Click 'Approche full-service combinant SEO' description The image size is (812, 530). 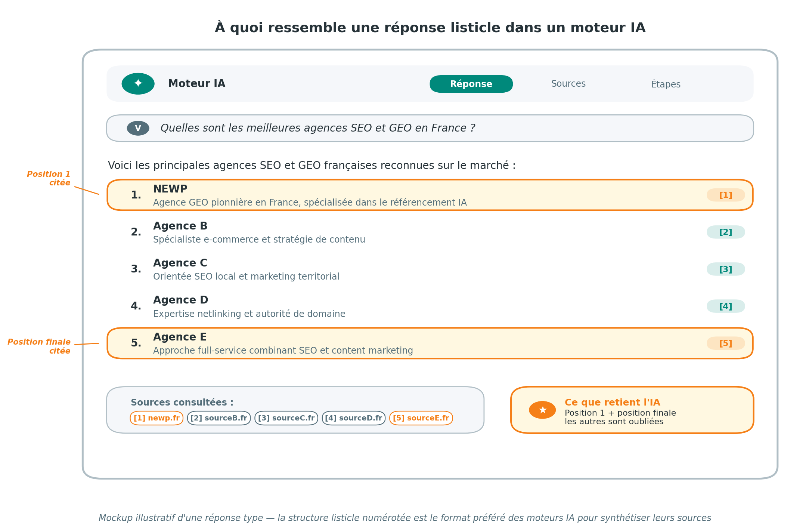[x=283, y=351]
